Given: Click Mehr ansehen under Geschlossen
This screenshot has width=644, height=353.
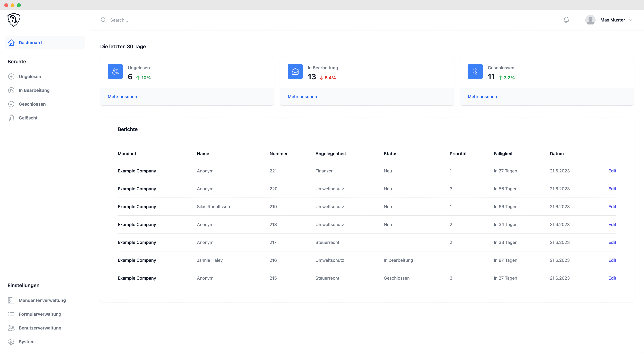Looking at the screenshot, I should pos(482,97).
